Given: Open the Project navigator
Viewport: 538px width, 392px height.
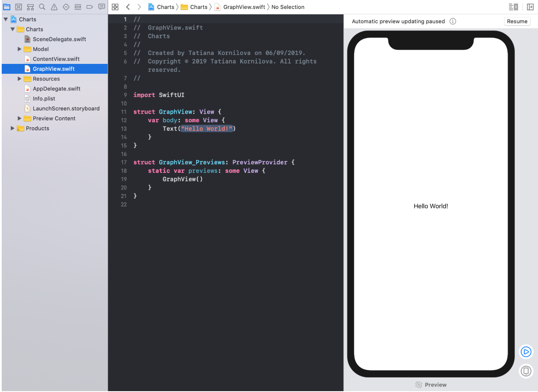Looking at the screenshot, I should (6, 7).
